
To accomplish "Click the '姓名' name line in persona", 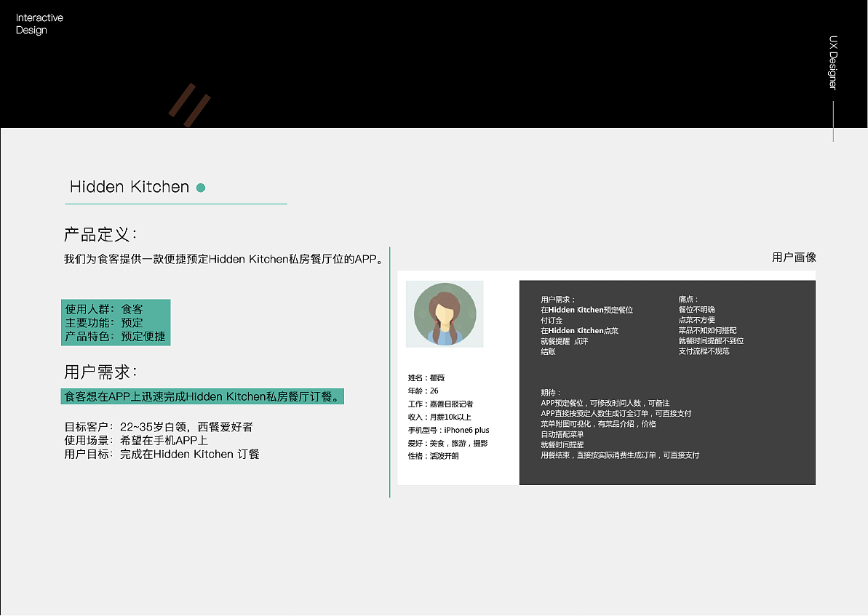I will pos(426,378).
